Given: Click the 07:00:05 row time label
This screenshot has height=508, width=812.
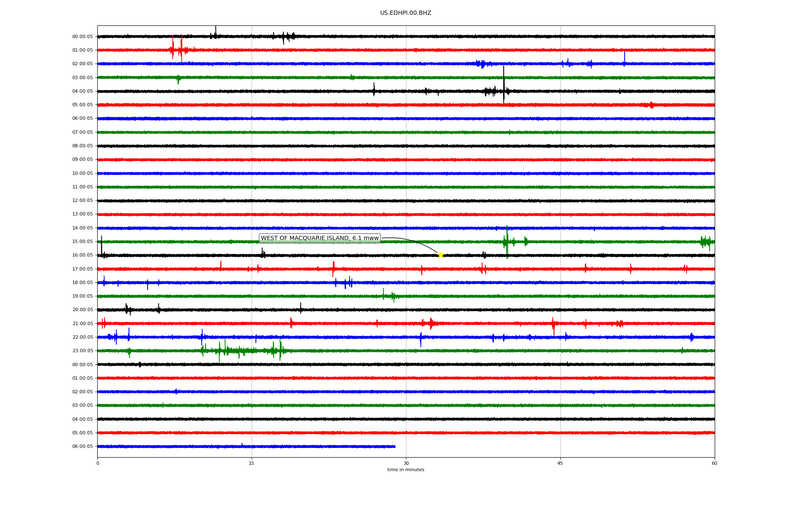Looking at the screenshot, I should [82, 133].
